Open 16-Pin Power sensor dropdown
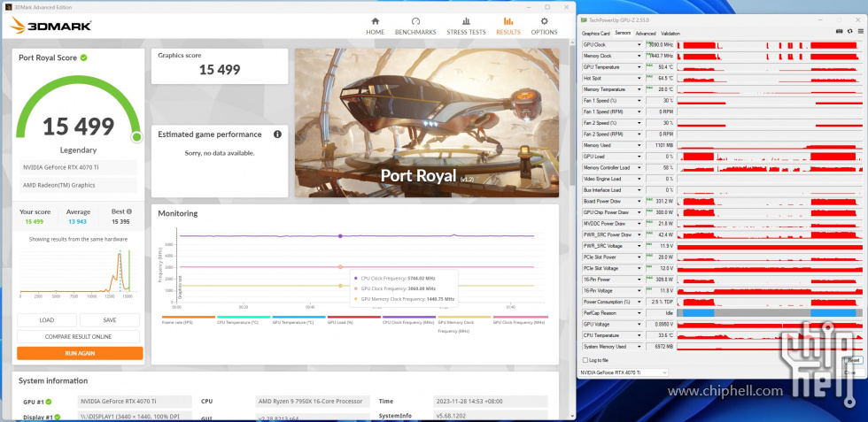This screenshot has width=868, height=422. (x=639, y=280)
